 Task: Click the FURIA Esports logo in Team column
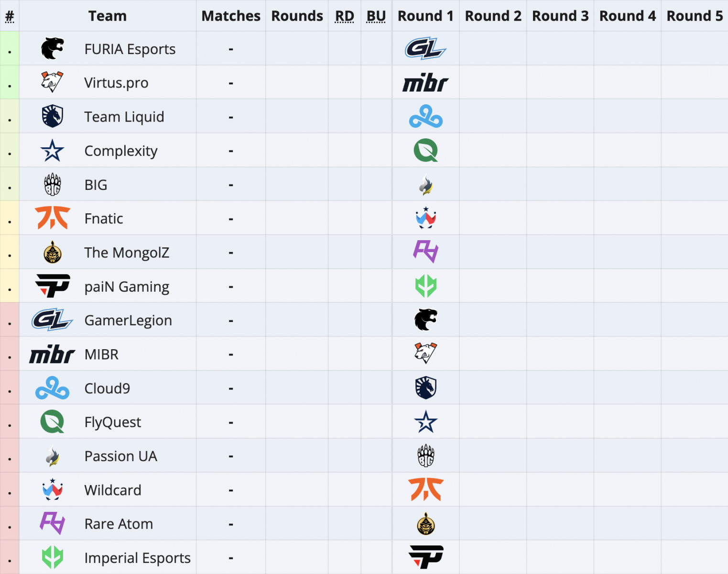[53, 48]
